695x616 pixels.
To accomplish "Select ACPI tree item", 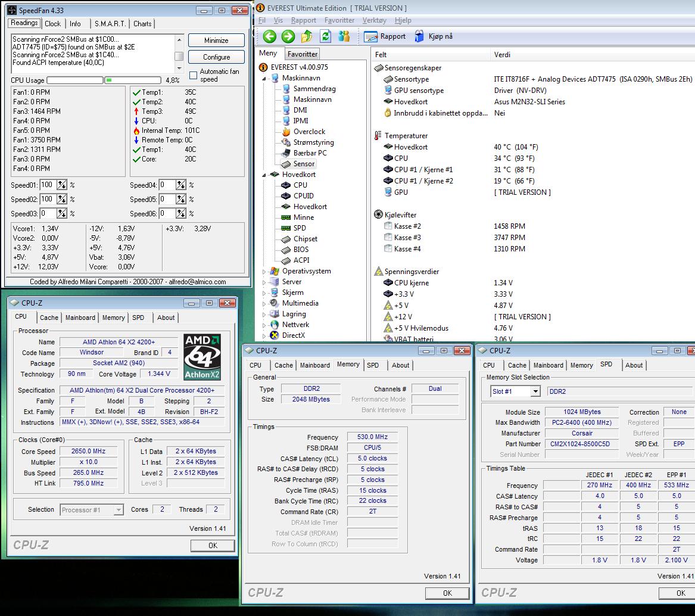I will 295,260.
